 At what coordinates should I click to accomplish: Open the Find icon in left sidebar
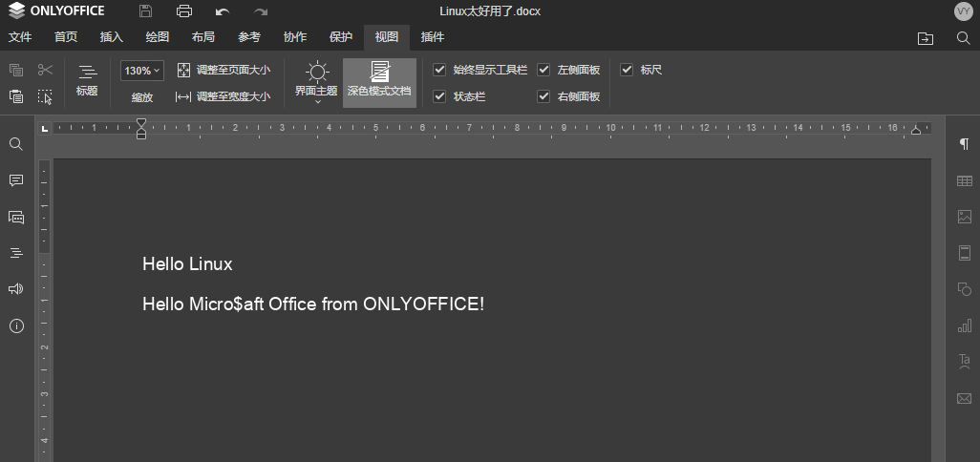[16, 144]
